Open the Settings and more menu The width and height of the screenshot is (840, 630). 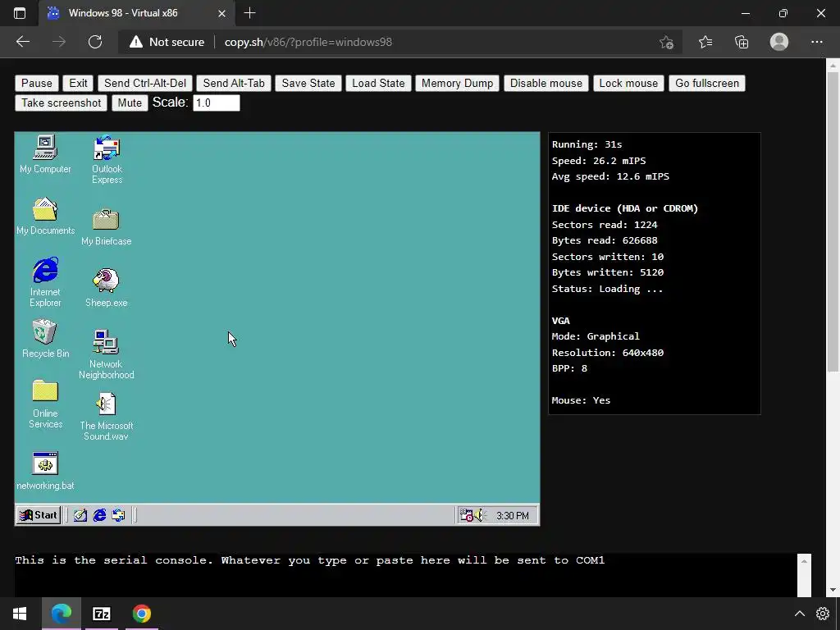point(816,42)
